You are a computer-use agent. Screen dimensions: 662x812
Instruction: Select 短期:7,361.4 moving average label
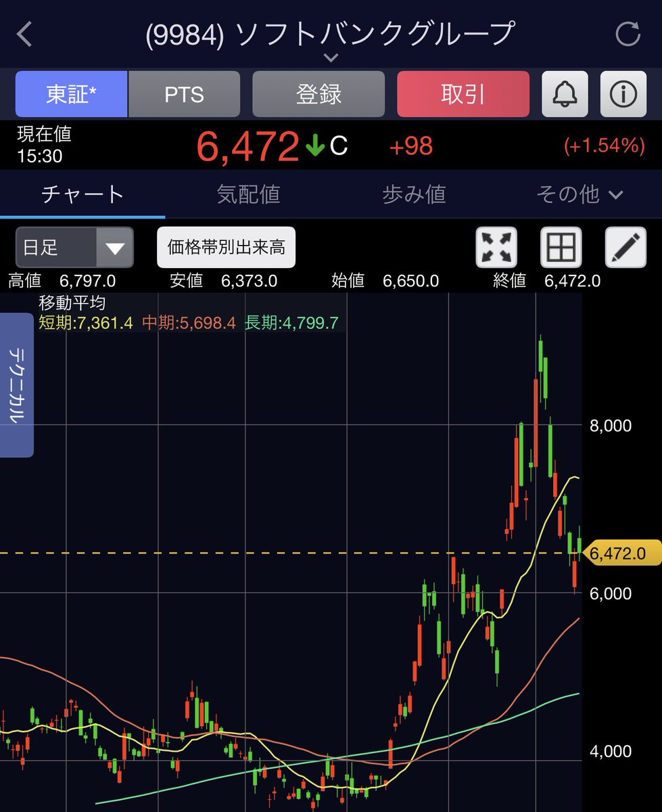coord(87,323)
